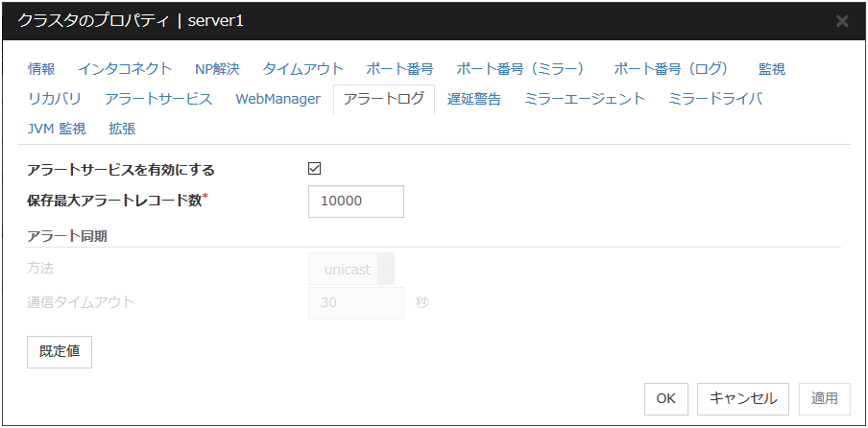
Task: Go to the タイムアウト tab
Action: (x=303, y=69)
